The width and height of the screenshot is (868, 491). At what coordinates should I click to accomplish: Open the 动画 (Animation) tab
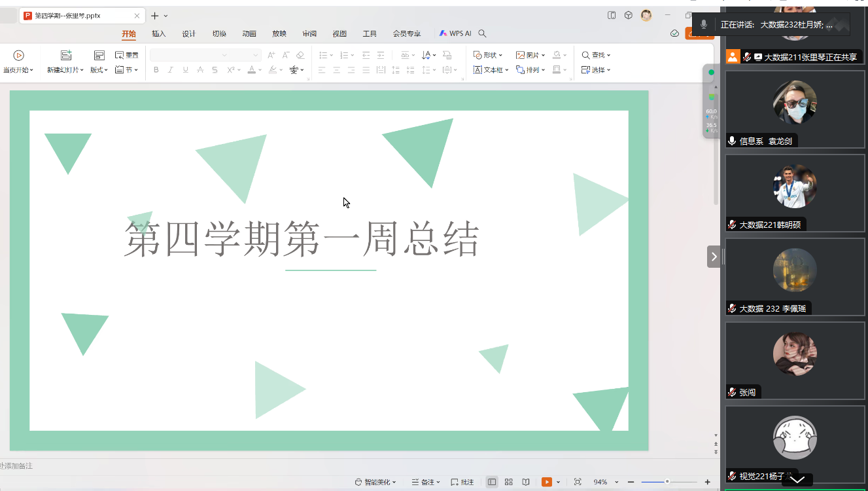click(x=249, y=33)
